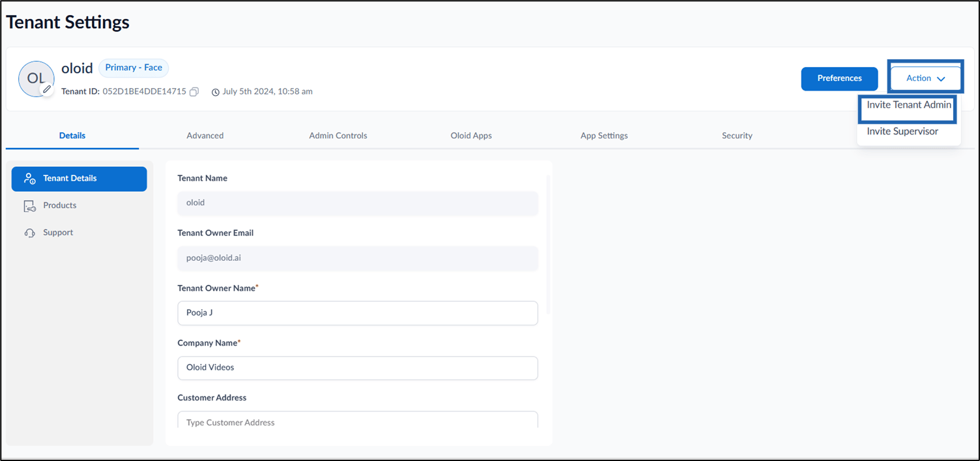Click the Support headset icon
This screenshot has width=980, height=461.
pyautogui.click(x=29, y=233)
